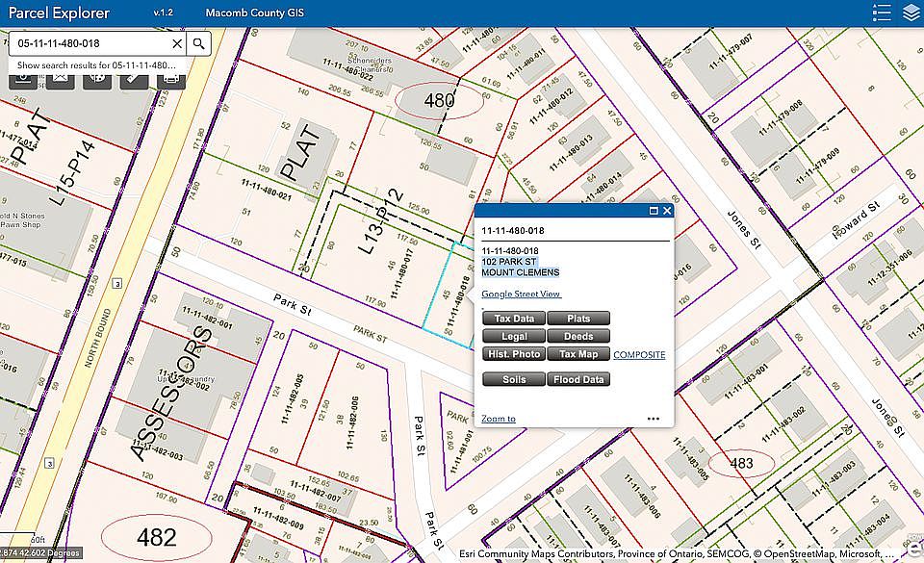Open the envelope mail widget icon
The width and height of the screenshot is (924, 563).
(60, 79)
